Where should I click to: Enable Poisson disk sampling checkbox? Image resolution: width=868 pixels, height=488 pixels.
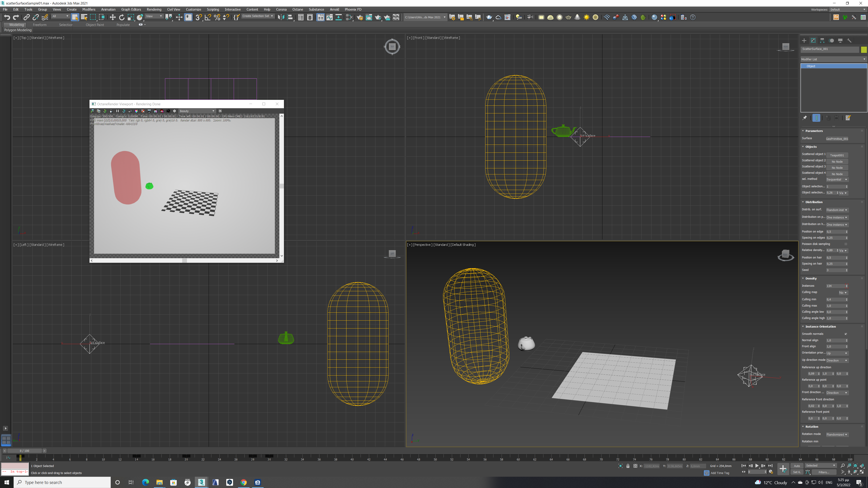tap(845, 244)
